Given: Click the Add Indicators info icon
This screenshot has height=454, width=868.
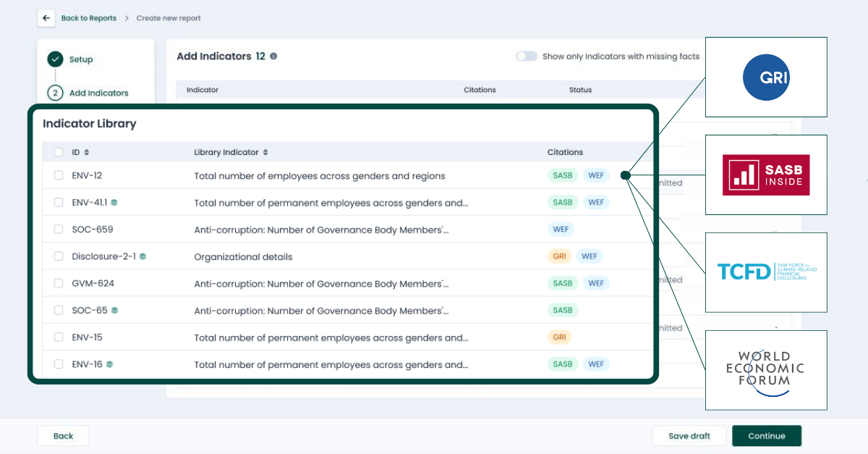Looking at the screenshot, I should (x=273, y=56).
